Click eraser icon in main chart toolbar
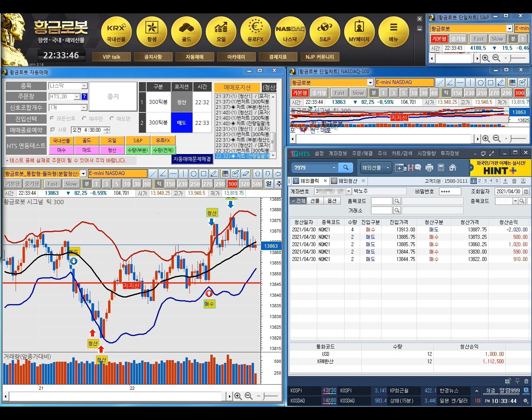This screenshot has height=420, width=532. point(245,173)
